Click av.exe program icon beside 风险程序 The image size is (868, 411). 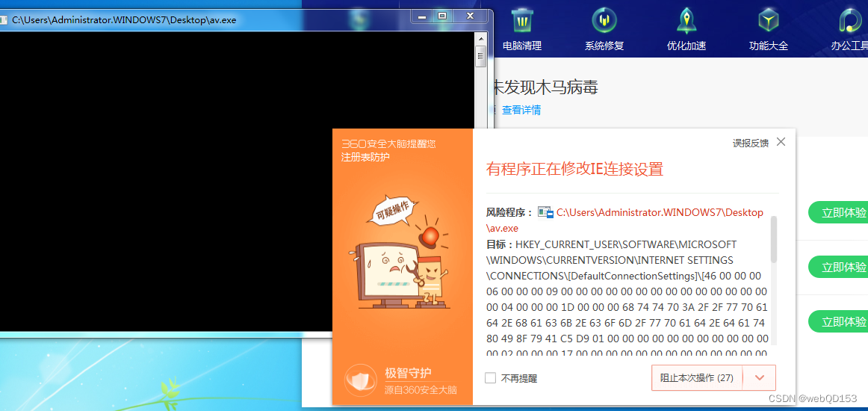coord(545,212)
